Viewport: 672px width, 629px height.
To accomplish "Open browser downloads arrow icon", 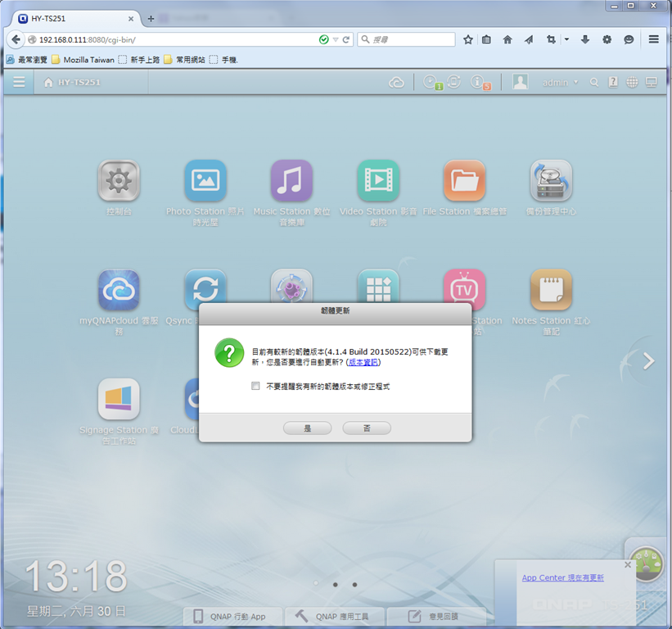I will pyautogui.click(x=585, y=40).
